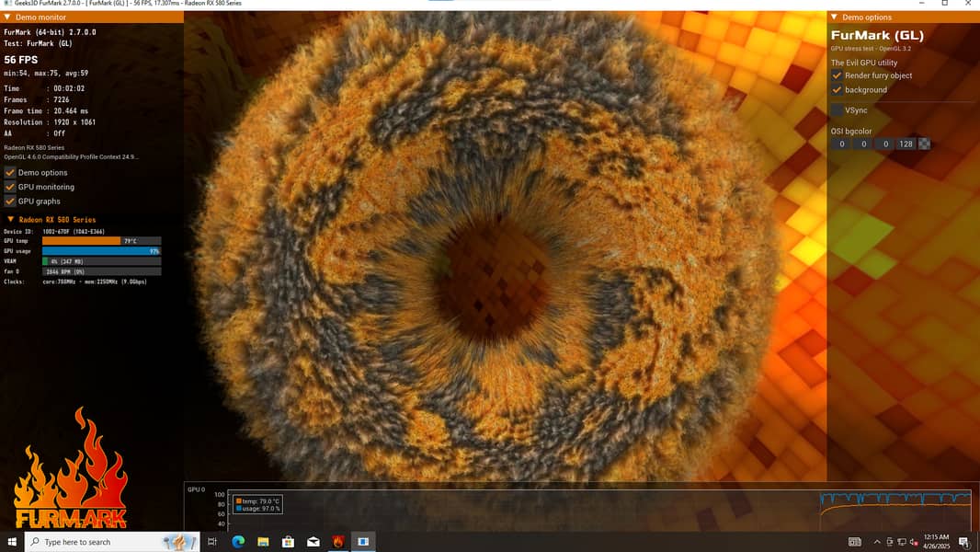Click the FurMark flame taskbar icon
Screen dimensions: 980x552
pos(338,541)
